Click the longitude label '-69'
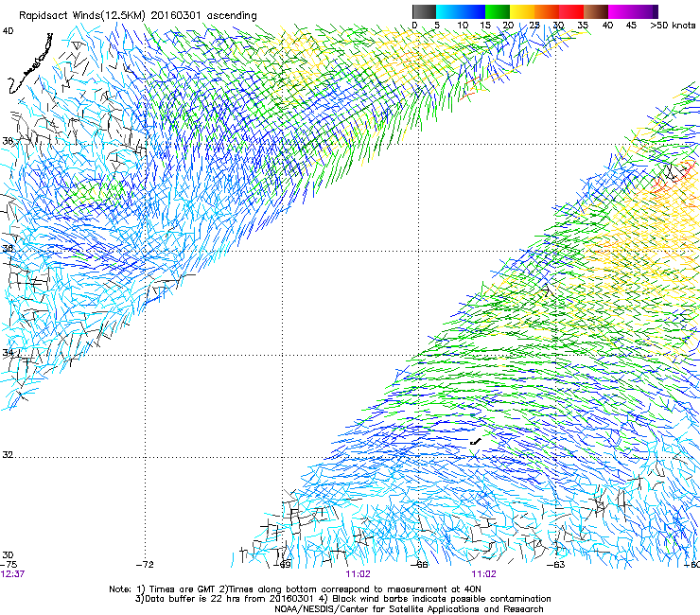Screen dimensions: 700x615 coord(282,565)
